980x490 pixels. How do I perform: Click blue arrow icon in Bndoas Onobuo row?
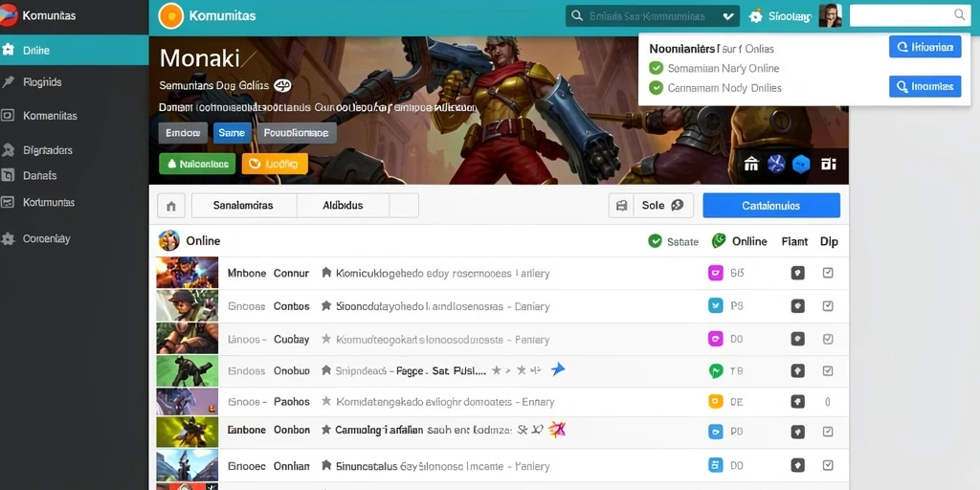tap(558, 369)
